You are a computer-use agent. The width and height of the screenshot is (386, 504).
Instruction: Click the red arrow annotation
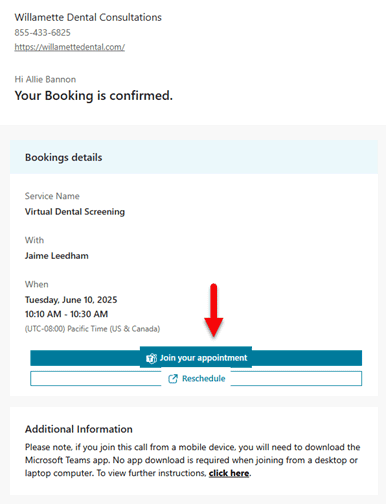coord(214,310)
